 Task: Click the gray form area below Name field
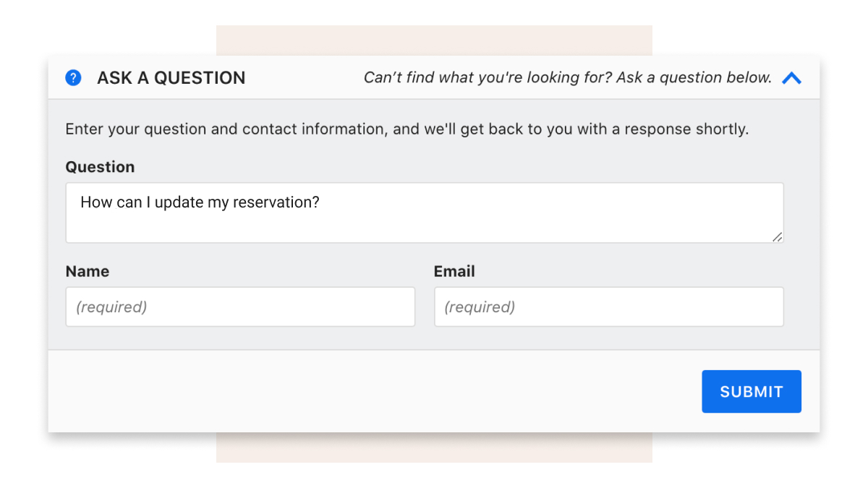click(240, 338)
